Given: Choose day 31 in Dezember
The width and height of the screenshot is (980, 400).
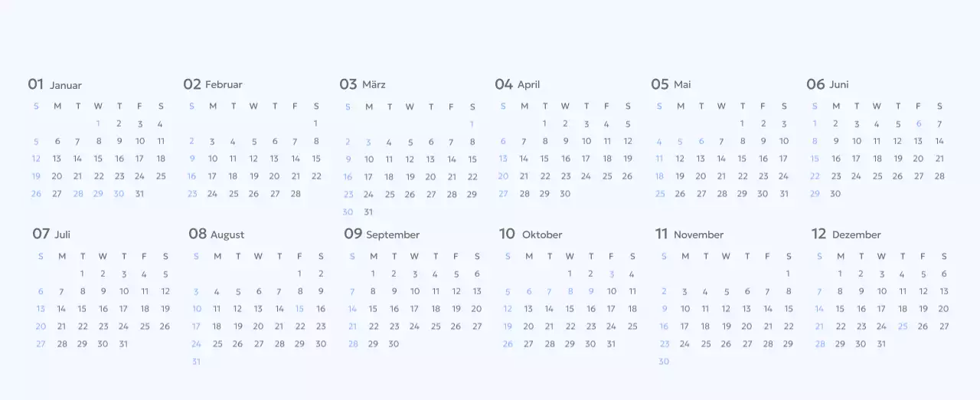Looking at the screenshot, I should (x=881, y=344).
